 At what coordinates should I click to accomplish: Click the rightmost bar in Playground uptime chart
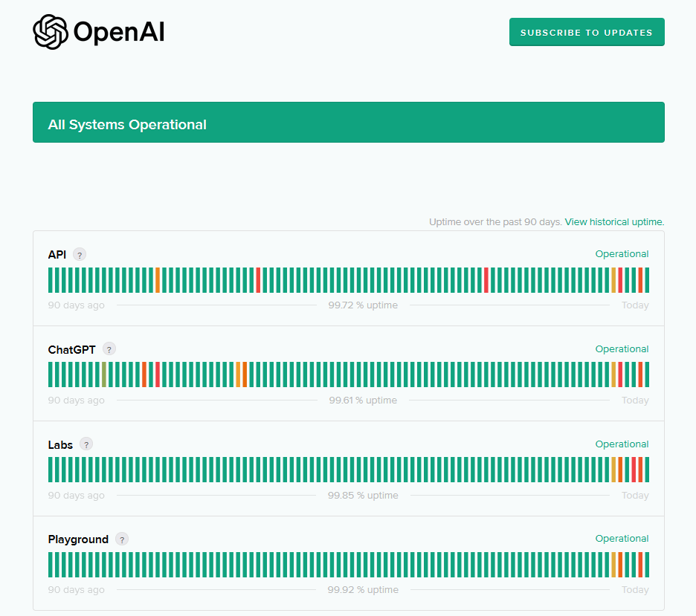coord(647,565)
